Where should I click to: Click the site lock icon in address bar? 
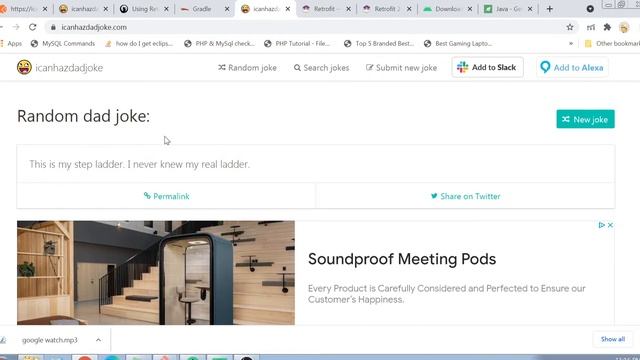click(x=53, y=27)
